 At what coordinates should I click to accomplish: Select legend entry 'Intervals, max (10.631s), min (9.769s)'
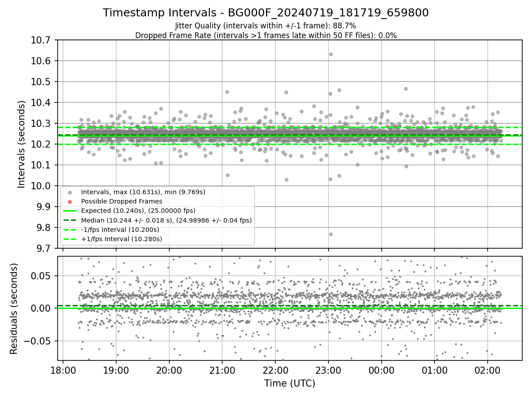click(x=143, y=192)
